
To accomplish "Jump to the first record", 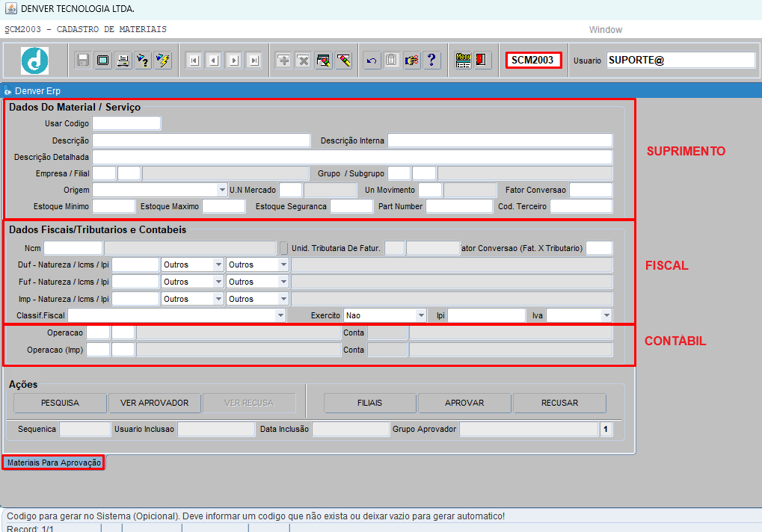I will click(x=194, y=61).
